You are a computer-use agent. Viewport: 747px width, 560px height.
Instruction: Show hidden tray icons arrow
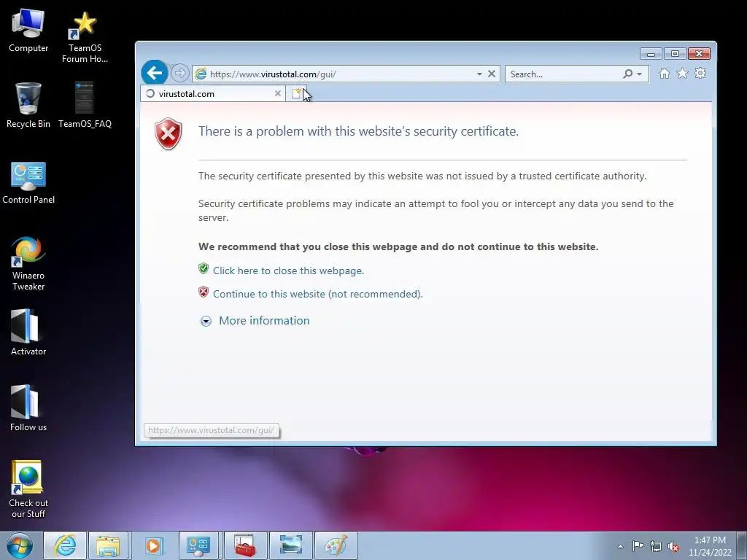point(620,546)
